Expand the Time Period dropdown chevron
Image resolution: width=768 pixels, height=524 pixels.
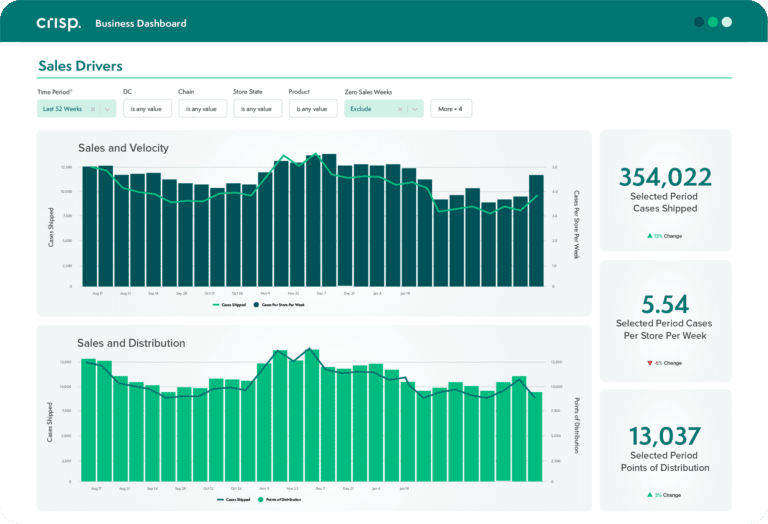pos(108,109)
